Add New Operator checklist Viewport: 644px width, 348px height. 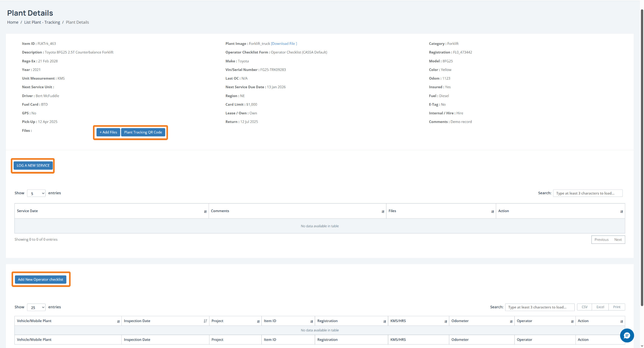pos(40,279)
